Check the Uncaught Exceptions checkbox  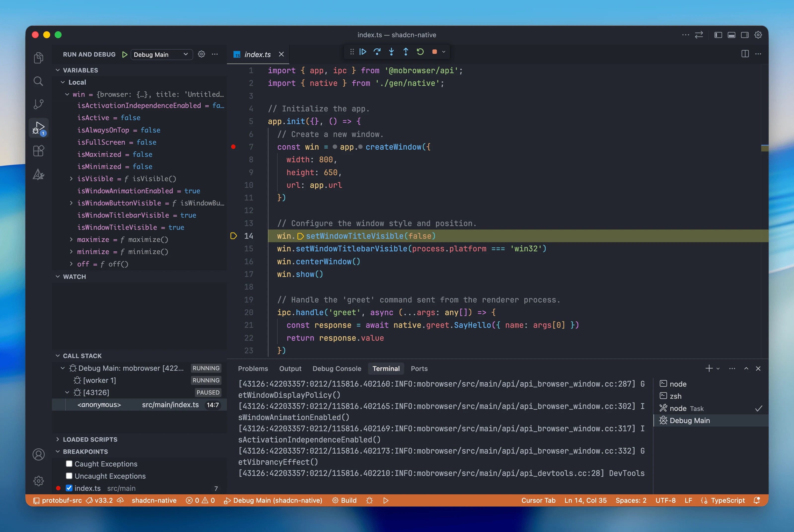[69, 476]
